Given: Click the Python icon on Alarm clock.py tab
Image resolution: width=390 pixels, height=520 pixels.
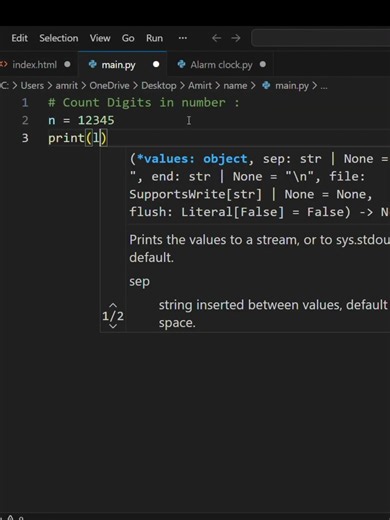Looking at the screenshot, I should tap(181, 64).
